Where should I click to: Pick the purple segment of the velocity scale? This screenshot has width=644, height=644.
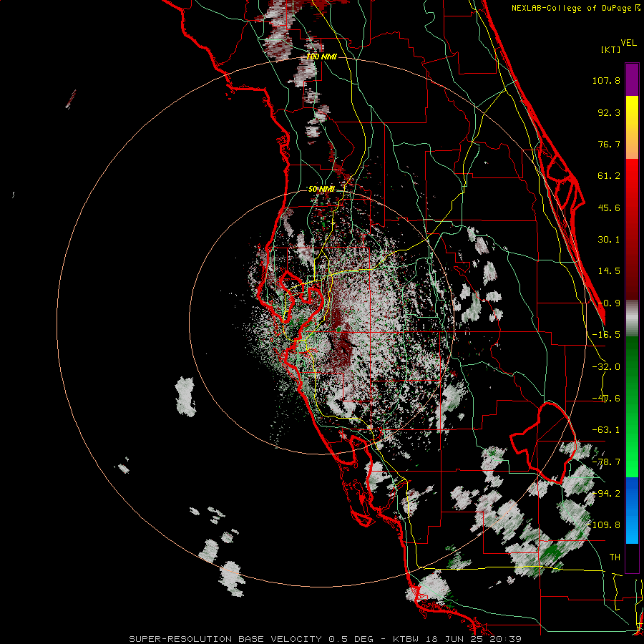coord(632,79)
